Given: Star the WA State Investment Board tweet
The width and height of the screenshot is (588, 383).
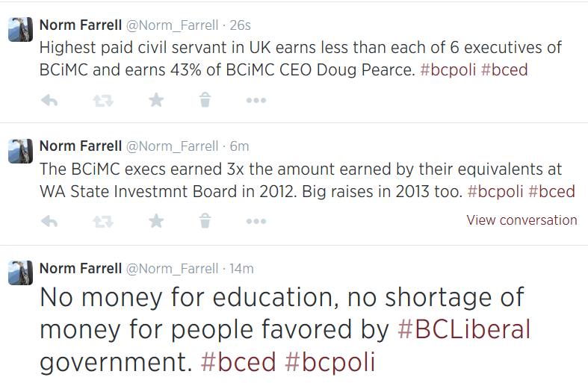Looking at the screenshot, I should 156,221.
